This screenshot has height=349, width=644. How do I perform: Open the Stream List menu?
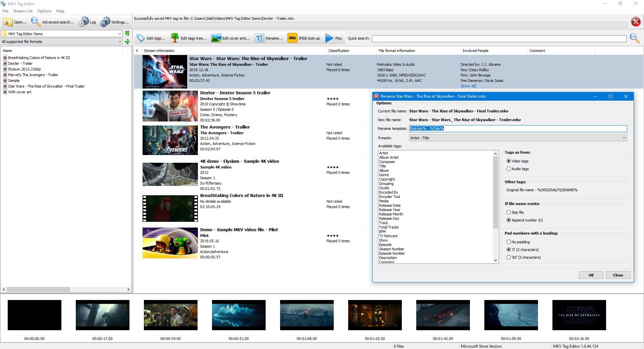pos(23,11)
